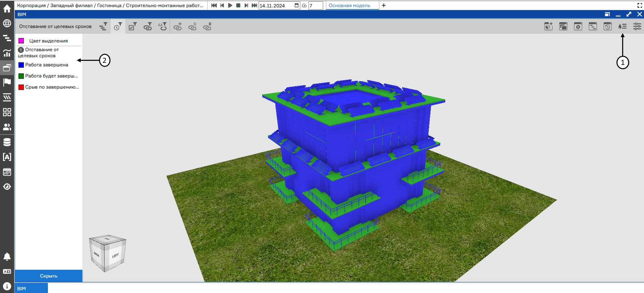
Task: Open the users icon in the sidebar
Action: tap(7, 127)
